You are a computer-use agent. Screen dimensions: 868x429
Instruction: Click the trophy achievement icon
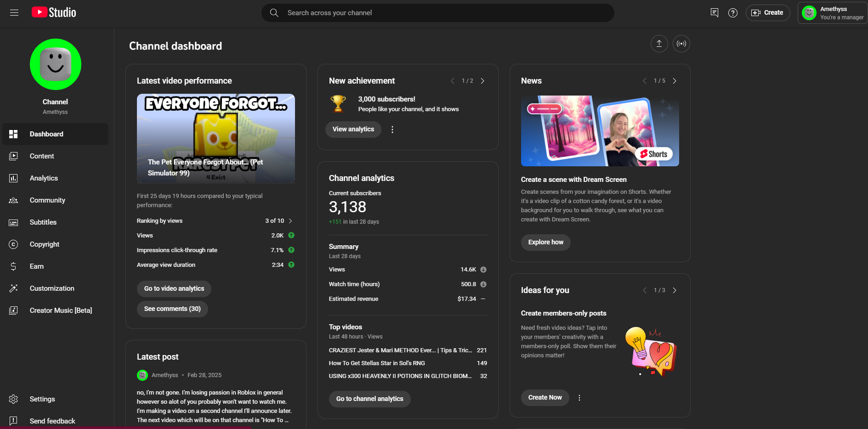(338, 103)
